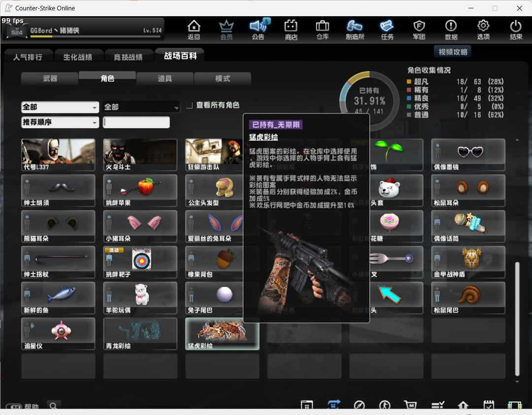Click the 结束 power icon
Viewport: 532px width, 415px height.
tap(516, 30)
